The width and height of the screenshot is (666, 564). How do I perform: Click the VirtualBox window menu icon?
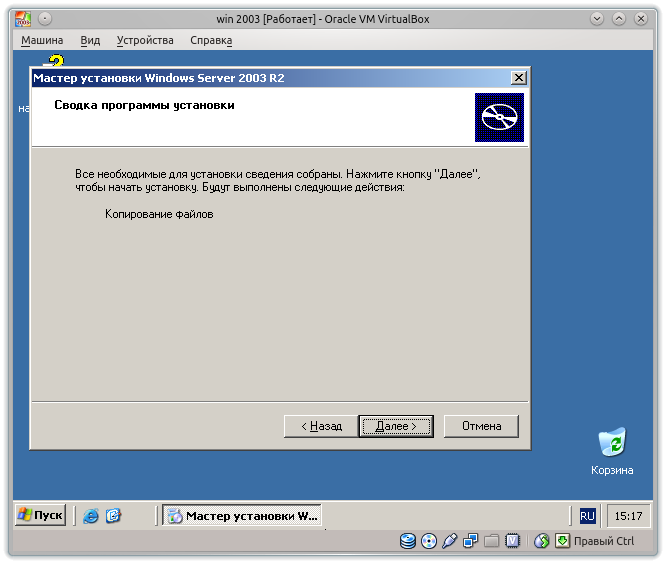23,19
